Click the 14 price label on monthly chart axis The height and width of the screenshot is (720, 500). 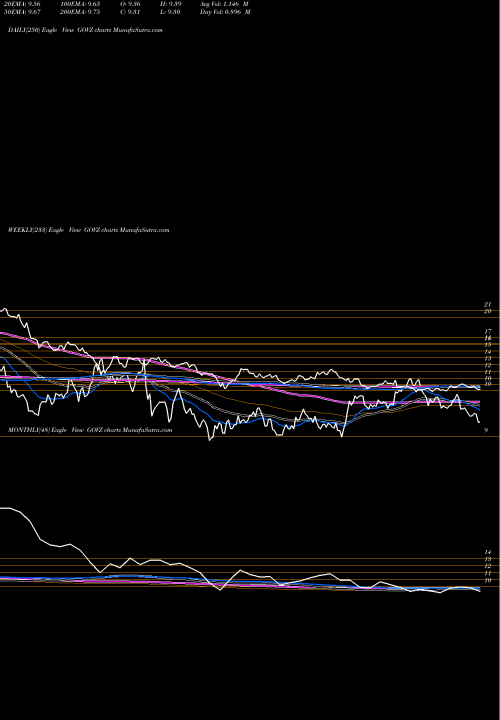click(488, 552)
